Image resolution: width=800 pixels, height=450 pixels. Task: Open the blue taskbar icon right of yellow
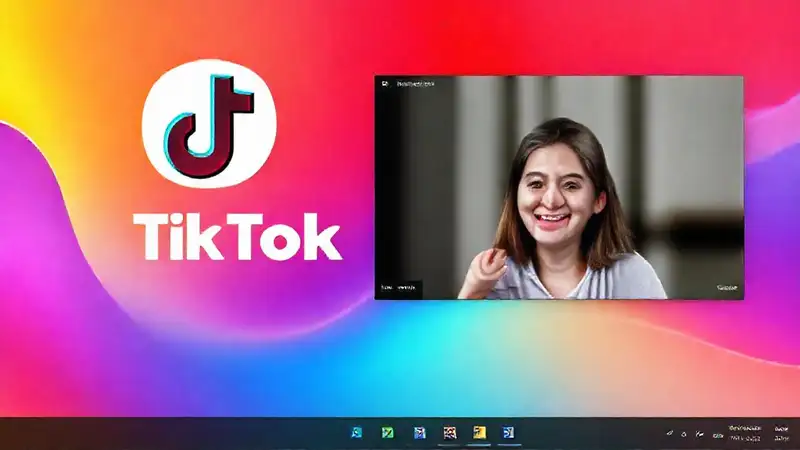click(509, 433)
